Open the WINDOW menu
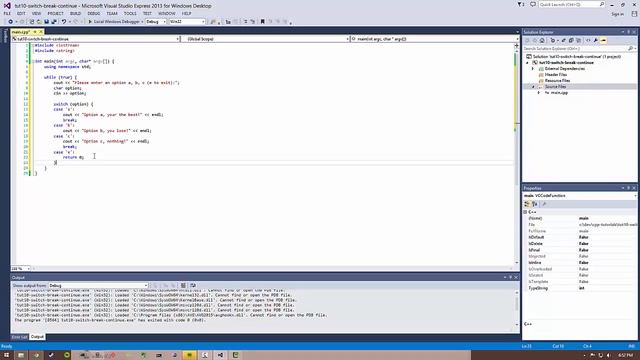The image size is (640, 360). click(x=167, y=13)
